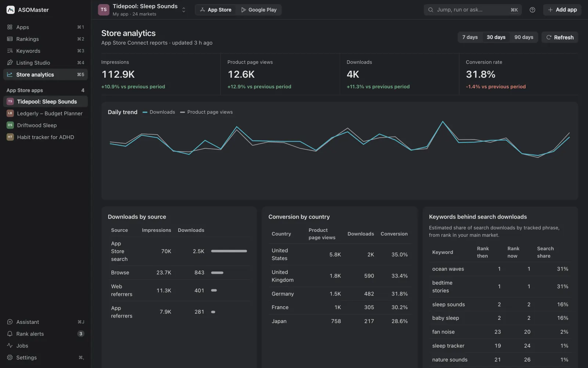Click the fan noise keyword
Image resolution: width=588 pixels, height=368 pixels.
coord(443,332)
